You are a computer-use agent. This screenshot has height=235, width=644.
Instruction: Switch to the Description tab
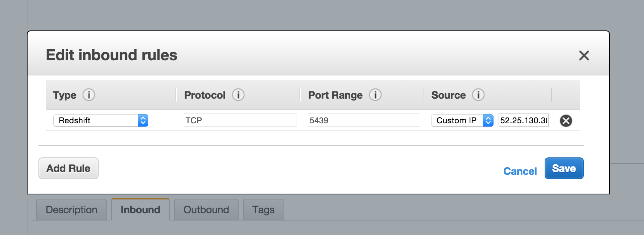coord(71,210)
